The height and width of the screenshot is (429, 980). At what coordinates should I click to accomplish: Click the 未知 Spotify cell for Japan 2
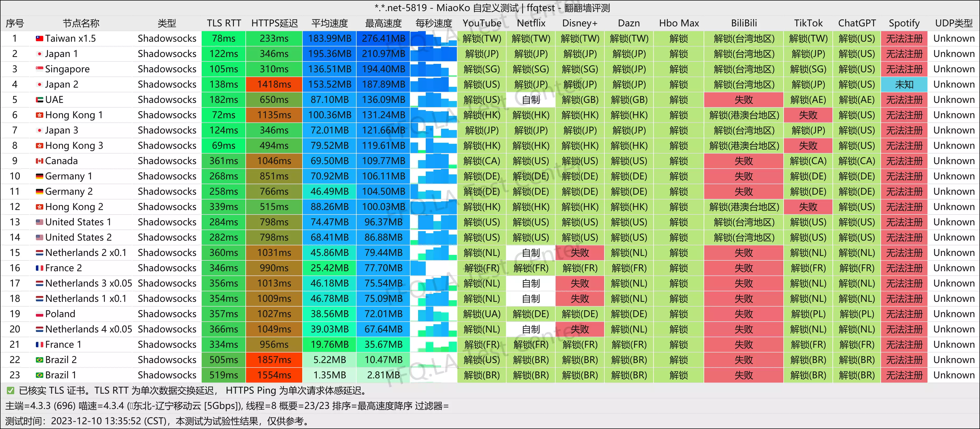904,84
